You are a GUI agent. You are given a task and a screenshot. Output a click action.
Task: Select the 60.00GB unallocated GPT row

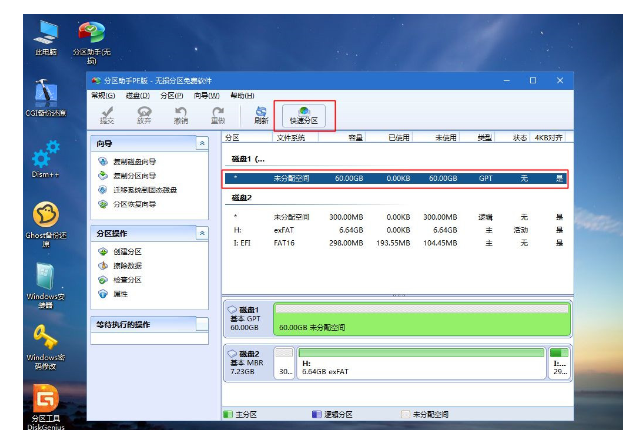pyautogui.click(x=395, y=178)
